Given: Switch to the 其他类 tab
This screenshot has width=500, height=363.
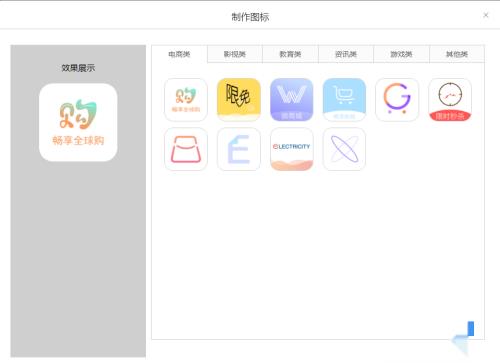Looking at the screenshot, I should 457,54.
